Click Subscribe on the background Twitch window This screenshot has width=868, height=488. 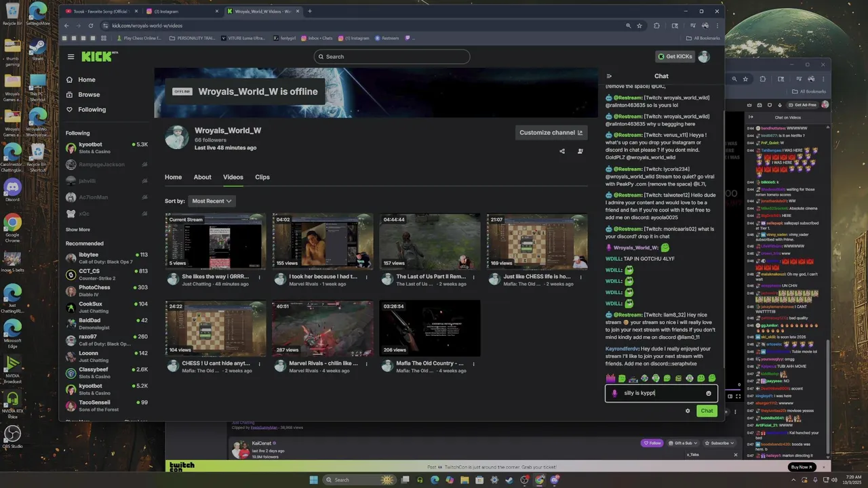(x=719, y=443)
